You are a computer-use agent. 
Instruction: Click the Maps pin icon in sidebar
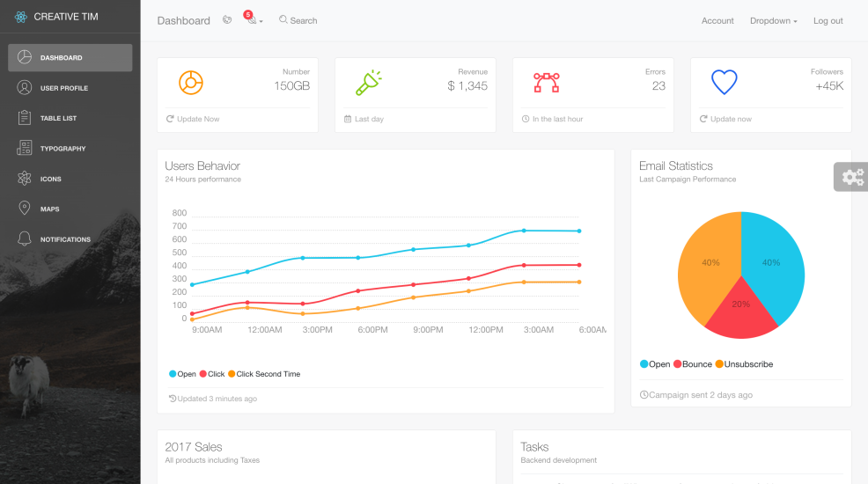click(x=25, y=209)
